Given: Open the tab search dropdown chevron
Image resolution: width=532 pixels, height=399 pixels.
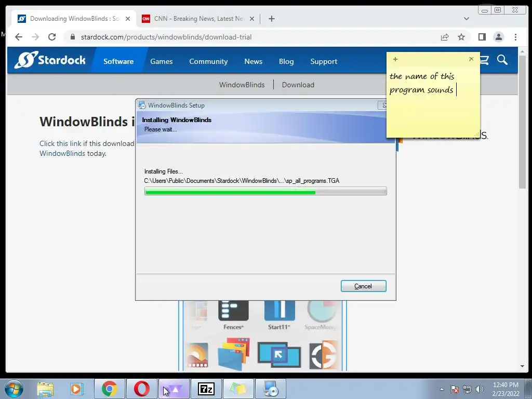Looking at the screenshot, I should (467, 19).
